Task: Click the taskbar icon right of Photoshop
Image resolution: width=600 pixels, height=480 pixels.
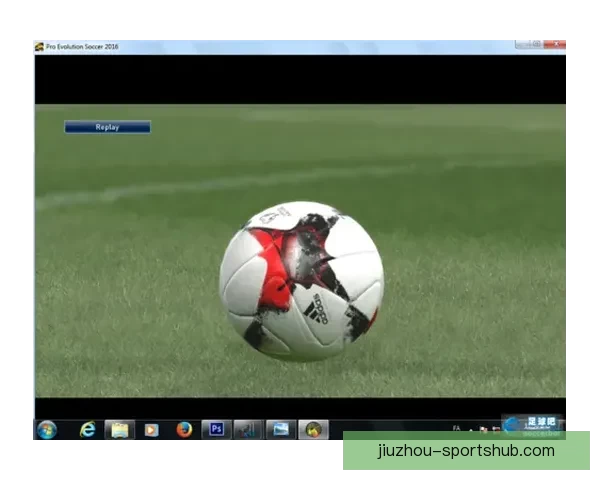Action: [x=248, y=429]
